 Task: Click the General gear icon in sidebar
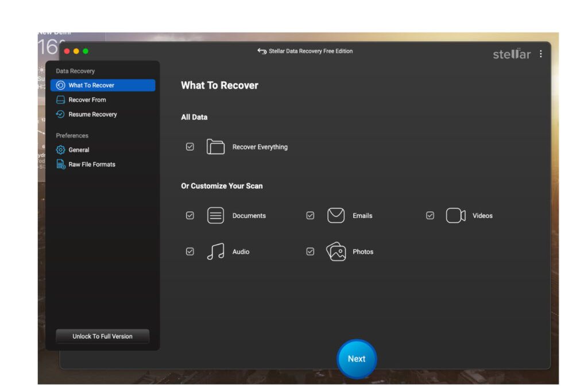point(60,150)
